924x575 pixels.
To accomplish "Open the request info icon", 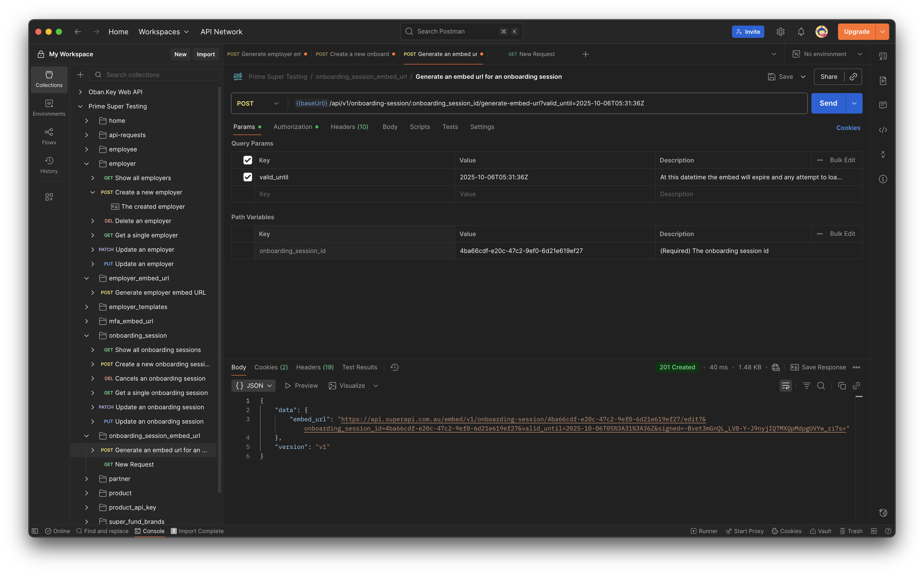I will (x=883, y=179).
